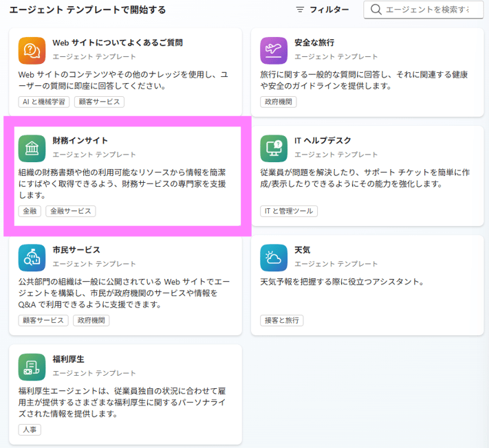Click 政府機関 tag on 市民サービス card
This screenshot has height=448, width=489.
(91, 320)
